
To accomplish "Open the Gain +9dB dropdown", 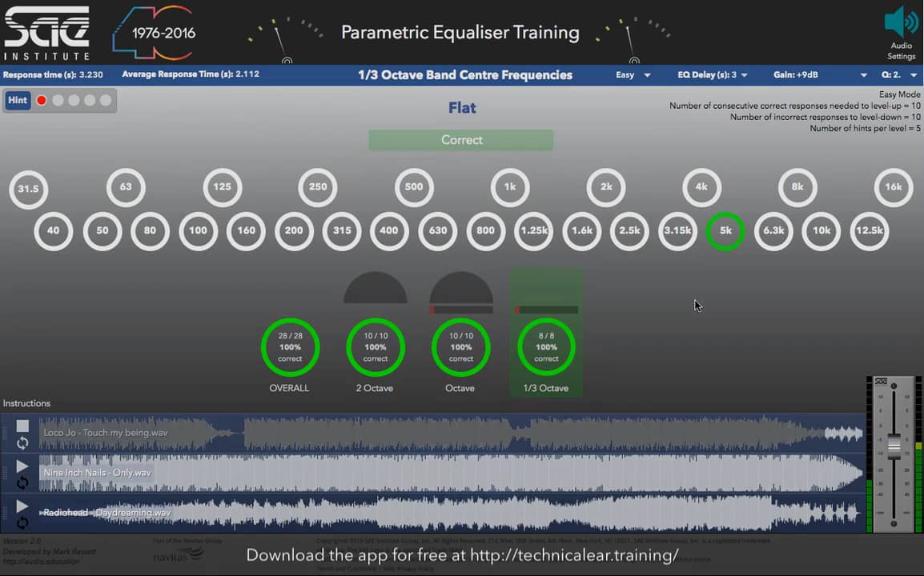I will coord(820,74).
